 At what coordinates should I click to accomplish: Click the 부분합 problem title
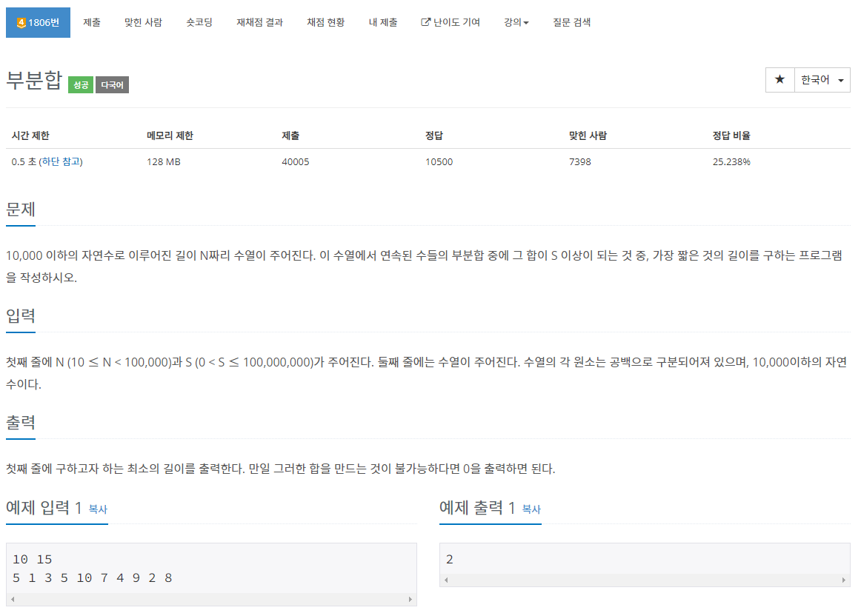tap(34, 81)
